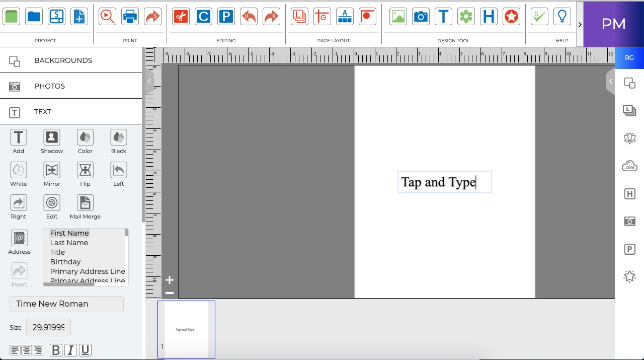The height and width of the screenshot is (360, 644).
Task: Click the print preview magnifier icon
Action: click(107, 17)
